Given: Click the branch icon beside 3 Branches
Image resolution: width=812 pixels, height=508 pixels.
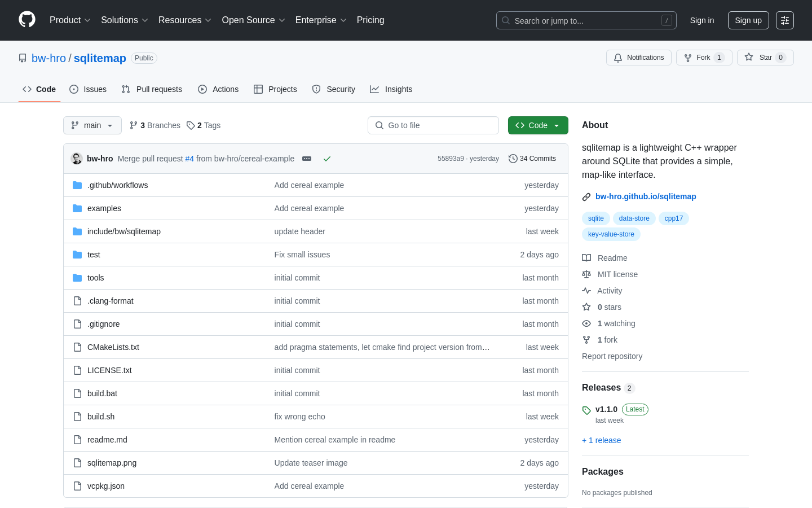Looking at the screenshot, I should pyautogui.click(x=134, y=125).
